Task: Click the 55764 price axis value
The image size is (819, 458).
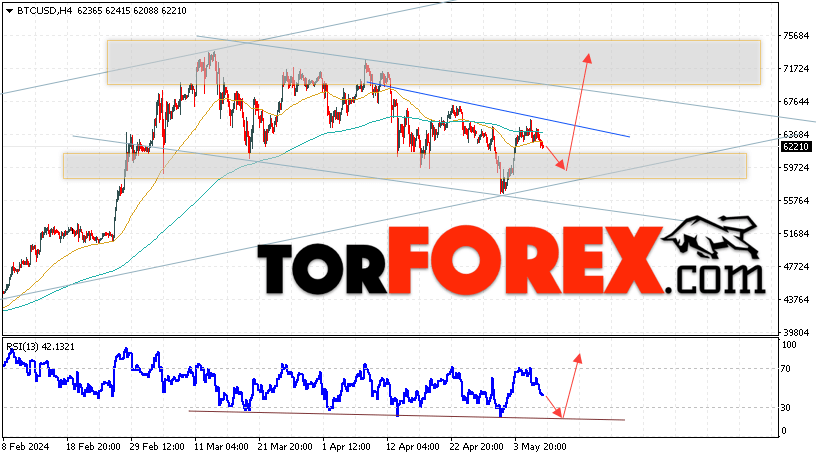Action: click(795, 201)
